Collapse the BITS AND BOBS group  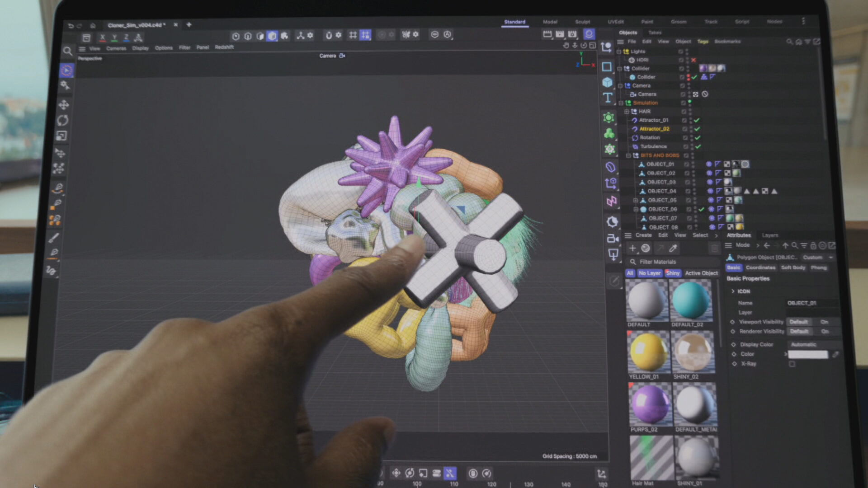coord(628,155)
